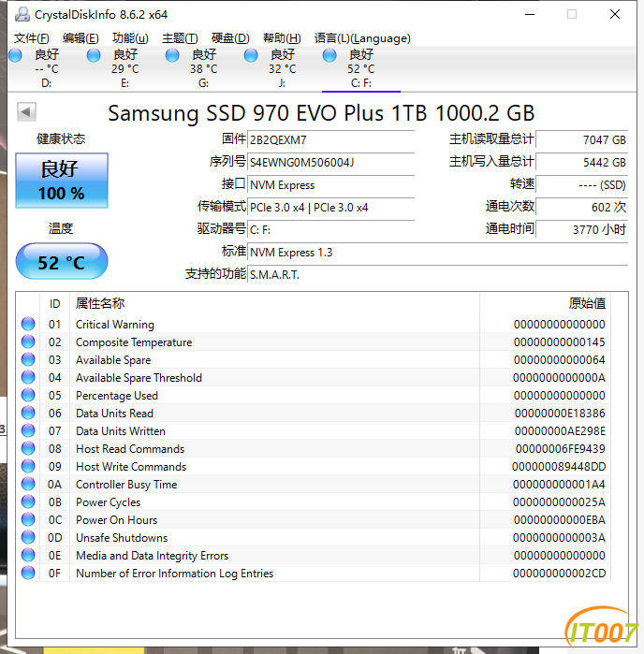Click status circle for Data Units Read
Image resolution: width=644 pixels, height=654 pixels.
[28, 413]
